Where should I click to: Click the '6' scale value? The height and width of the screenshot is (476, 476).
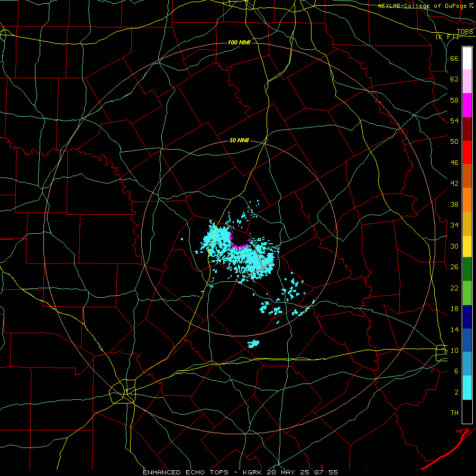coord(456,371)
